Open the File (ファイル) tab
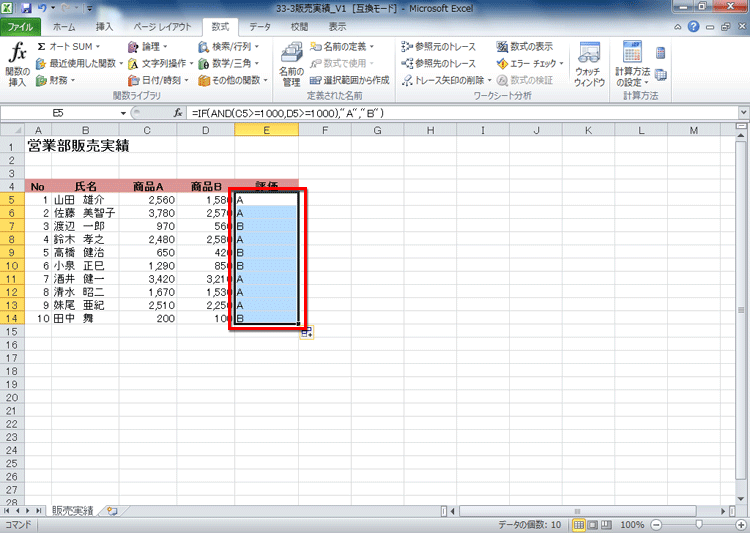This screenshot has width=750, height=533. tap(20, 27)
